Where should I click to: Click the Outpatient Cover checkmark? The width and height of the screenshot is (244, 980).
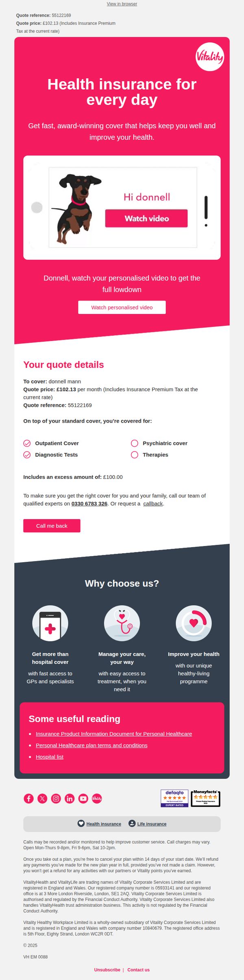pos(27,443)
